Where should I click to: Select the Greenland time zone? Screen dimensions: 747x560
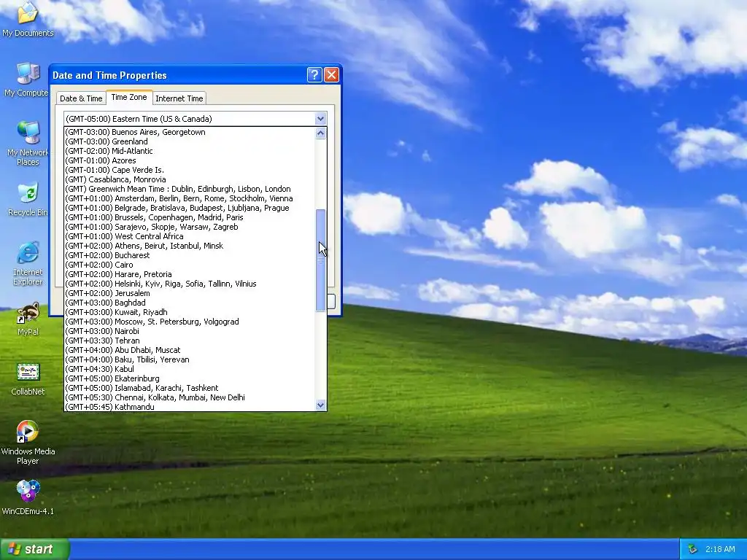pos(190,141)
